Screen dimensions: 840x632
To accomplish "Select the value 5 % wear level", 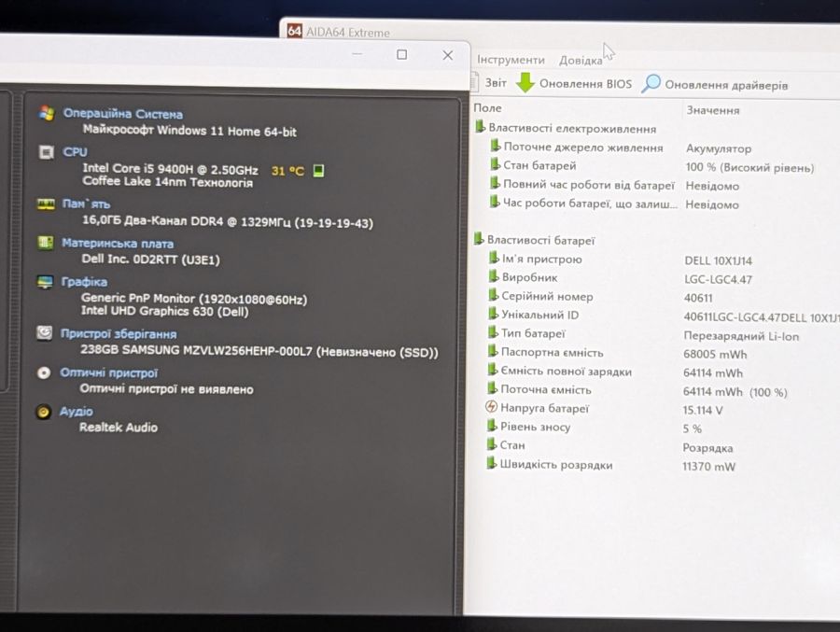I will coord(693,428).
